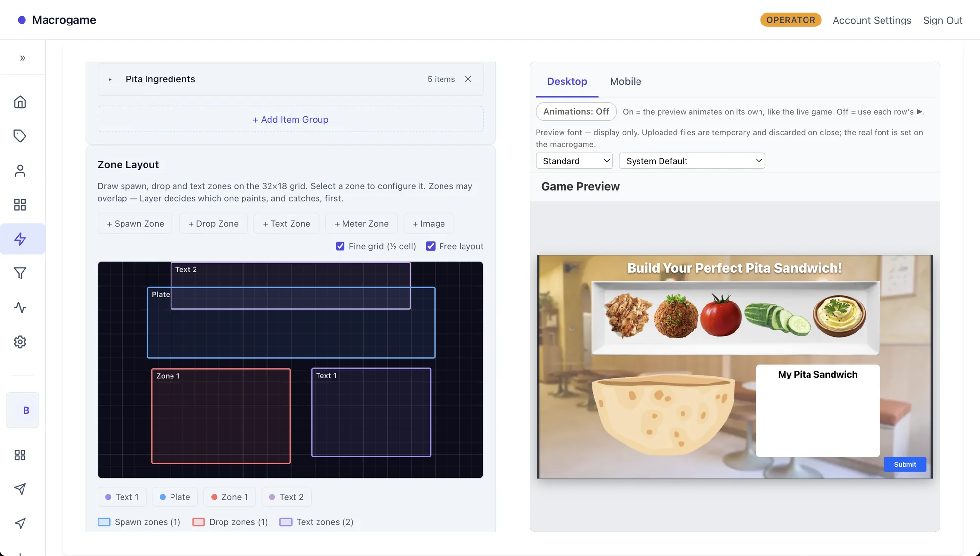Select the Text 2 zone chip
Viewport: 980px width, 556px height.
click(x=286, y=497)
